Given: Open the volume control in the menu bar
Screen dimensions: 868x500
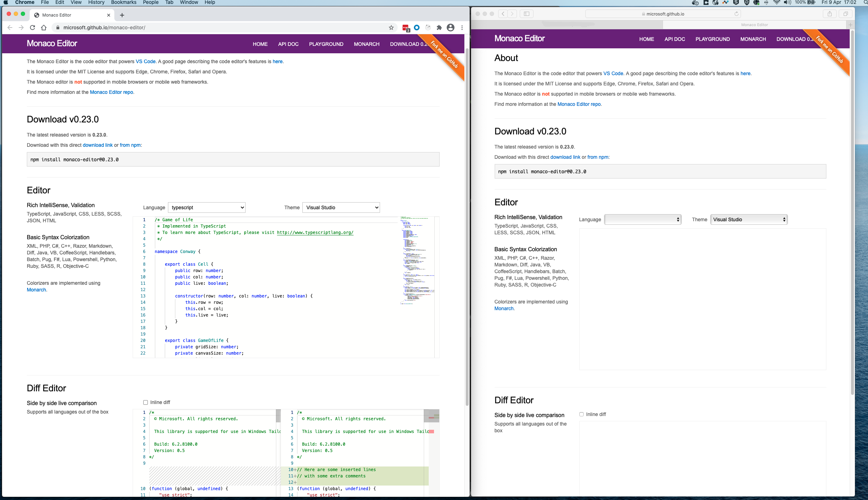Looking at the screenshot, I should click(x=788, y=2).
